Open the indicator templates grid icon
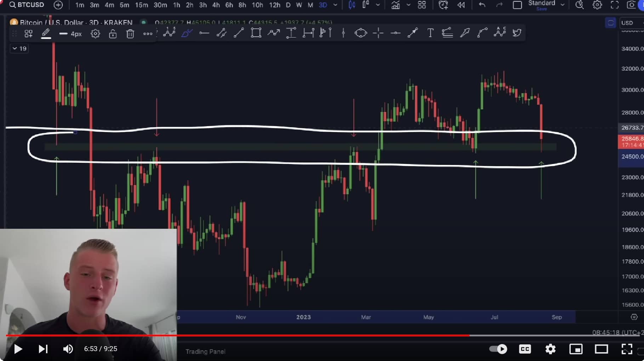 [x=422, y=5]
